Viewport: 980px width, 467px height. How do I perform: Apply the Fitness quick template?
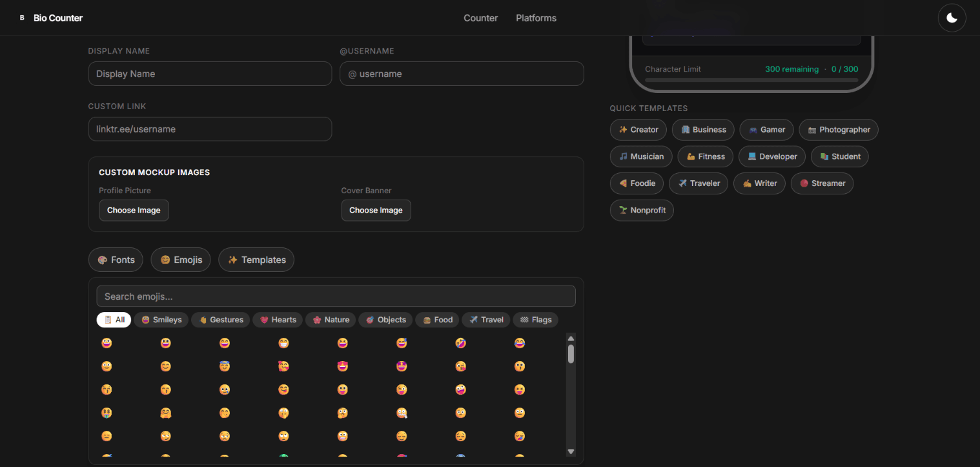(x=706, y=156)
